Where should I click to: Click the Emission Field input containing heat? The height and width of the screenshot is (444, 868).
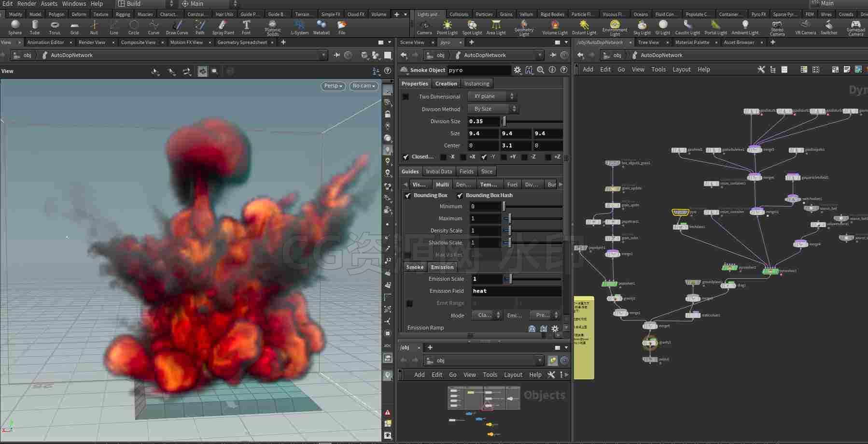point(516,291)
